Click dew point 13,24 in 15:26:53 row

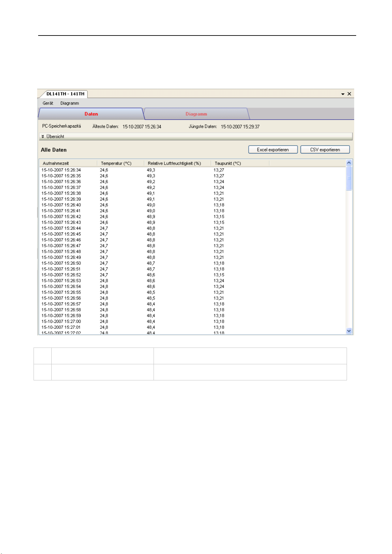coord(219,281)
